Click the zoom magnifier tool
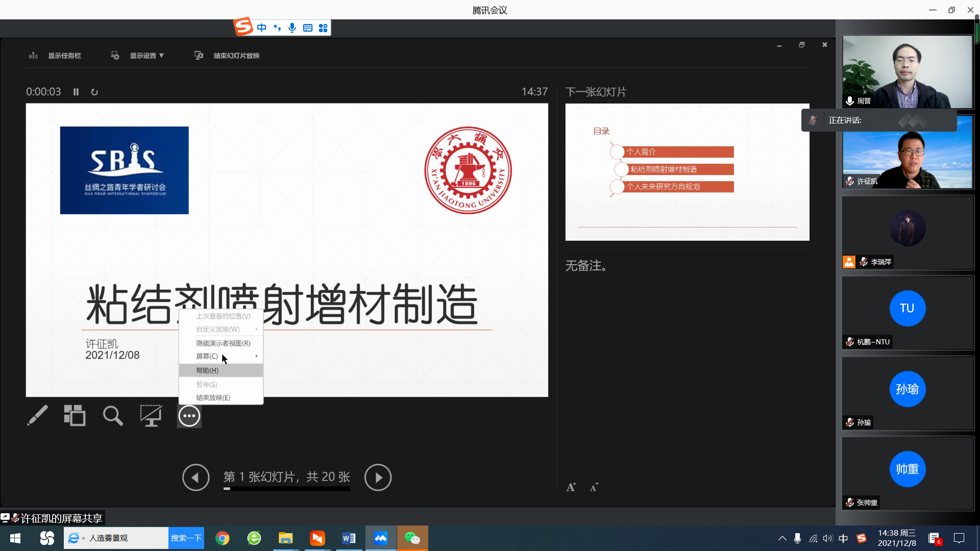The height and width of the screenshot is (551, 980). (113, 416)
